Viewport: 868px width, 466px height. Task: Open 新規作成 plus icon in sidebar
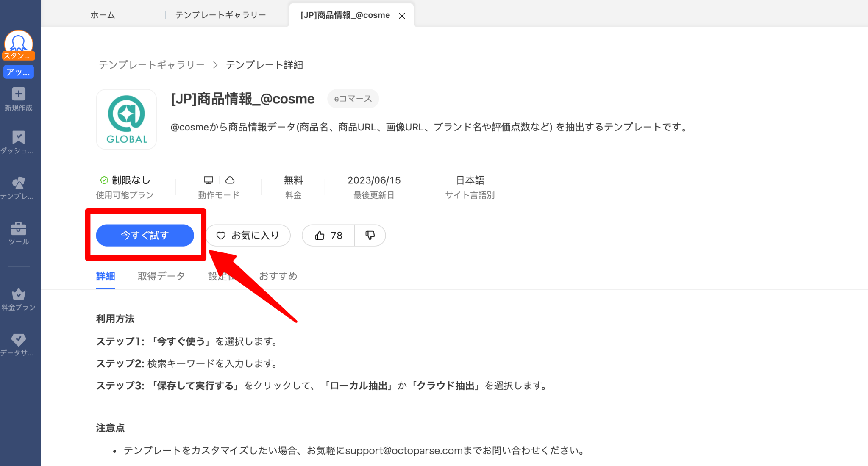pos(19,94)
